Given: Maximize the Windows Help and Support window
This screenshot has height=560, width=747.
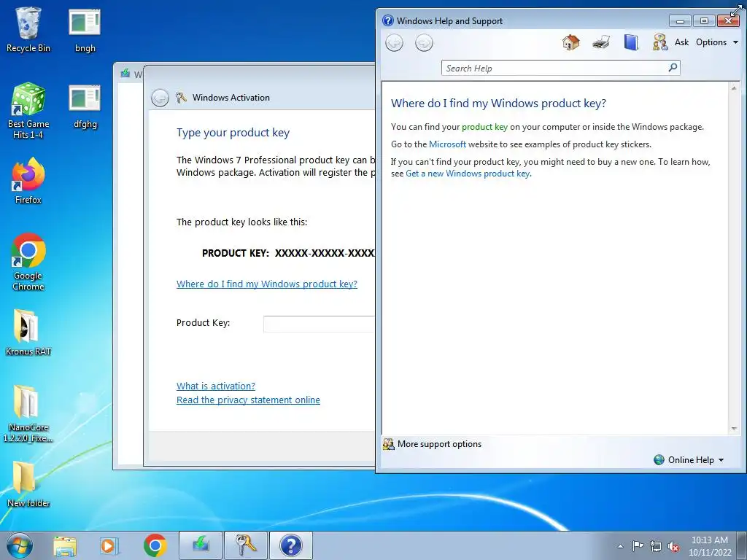Looking at the screenshot, I should (x=704, y=21).
